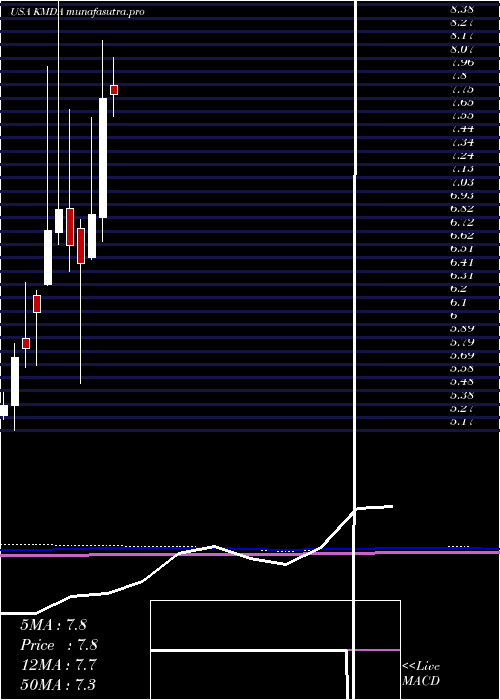Select the 7.75 price level label
This screenshot has width=500, height=700.
(462, 89)
